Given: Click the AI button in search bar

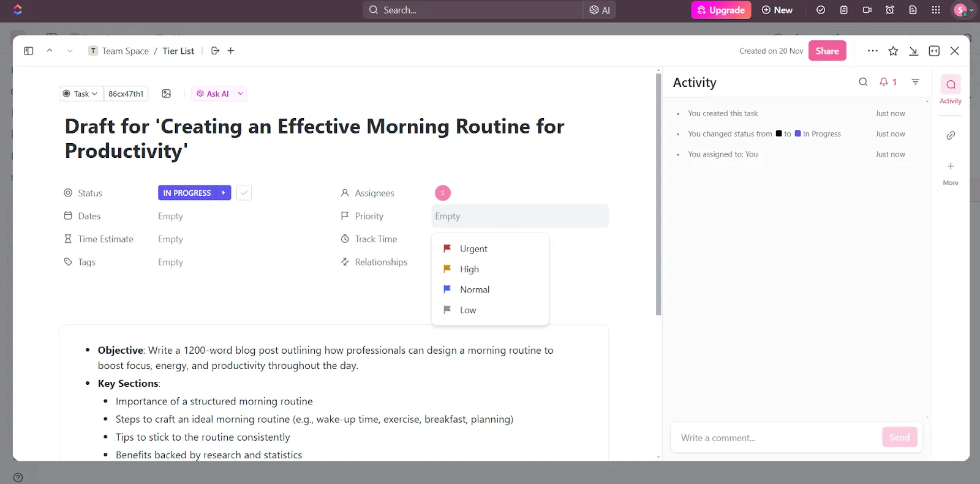Looking at the screenshot, I should tap(600, 10).
